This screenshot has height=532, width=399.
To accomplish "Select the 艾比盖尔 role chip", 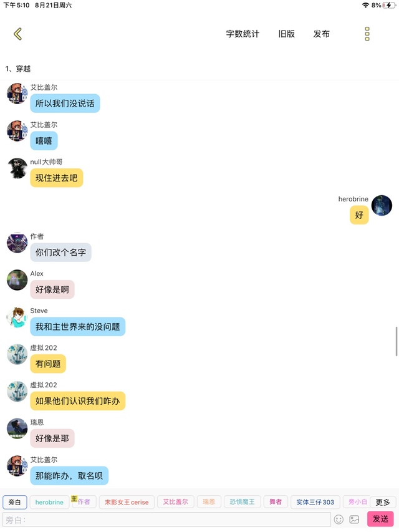I will (x=175, y=502).
